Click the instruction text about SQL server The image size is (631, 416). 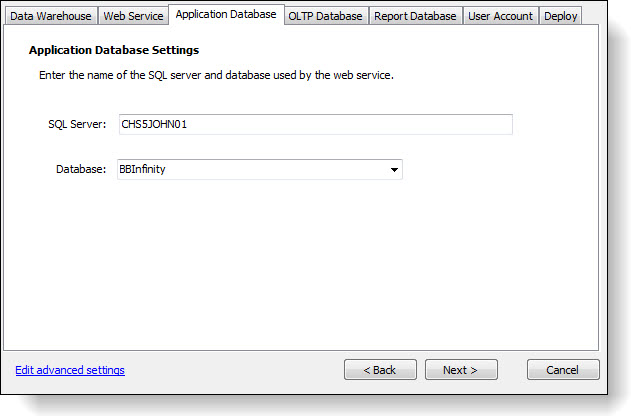coord(216,75)
